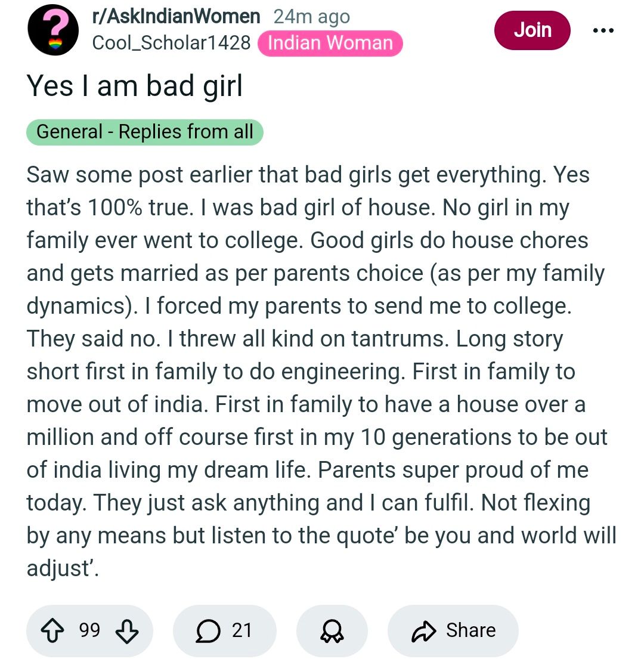Open the post titled Yes I am bad girl
This screenshot has width=644, height=668.
click(135, 86)
